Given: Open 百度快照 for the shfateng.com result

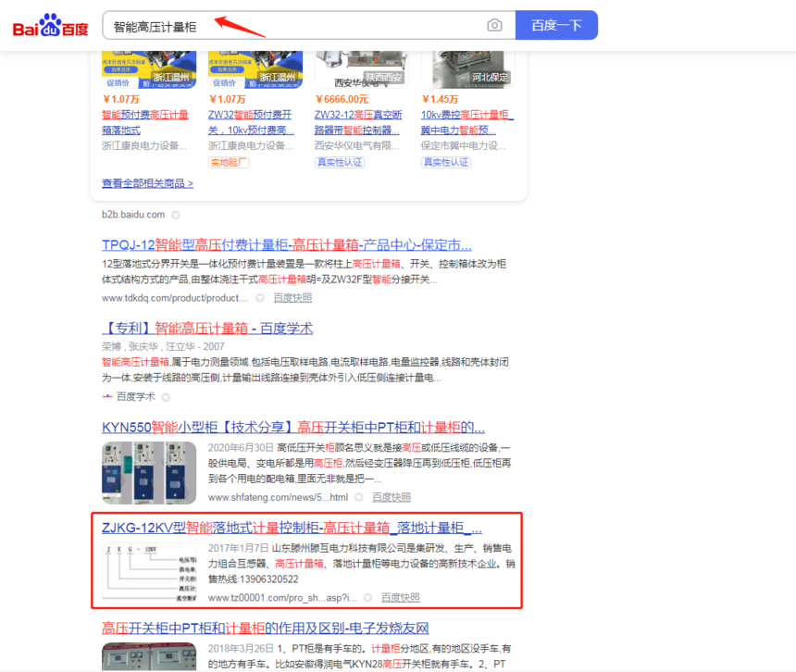Looking at the screenshot, I should [x=392, y=497].
